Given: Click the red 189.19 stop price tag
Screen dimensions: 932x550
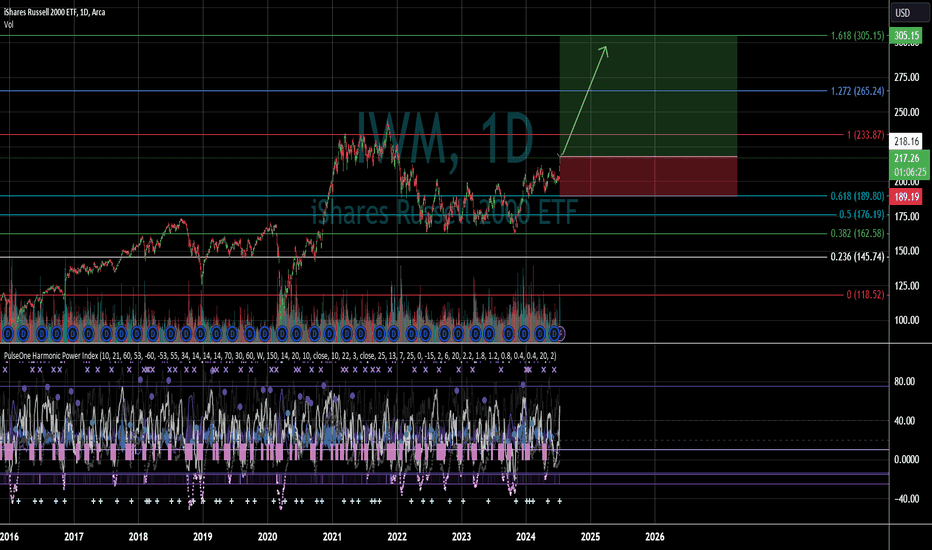Looking at the screenshot, I should coord(906,197).
